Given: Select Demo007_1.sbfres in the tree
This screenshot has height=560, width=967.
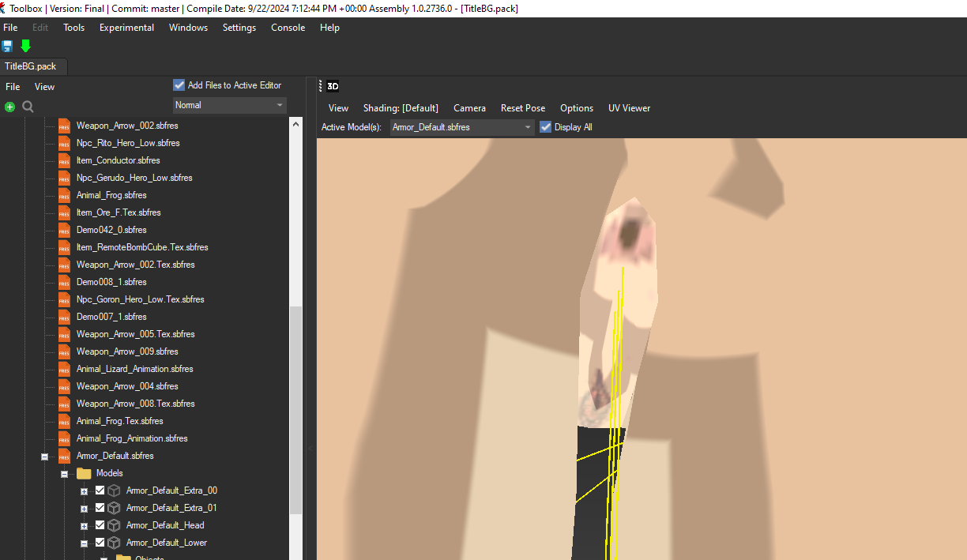Looking at the screenshot, I should point(111,317).
